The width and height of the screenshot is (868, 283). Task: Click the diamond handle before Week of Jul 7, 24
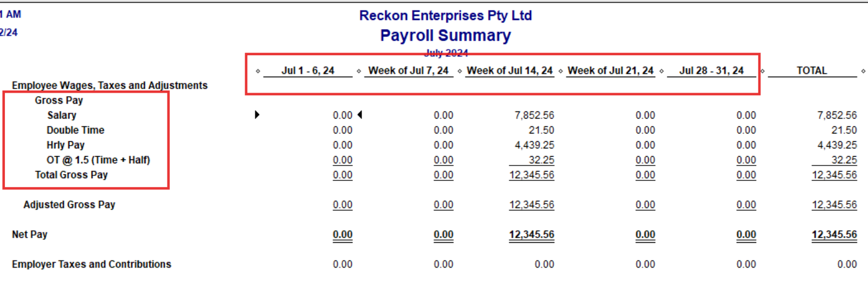click(359, 71)
